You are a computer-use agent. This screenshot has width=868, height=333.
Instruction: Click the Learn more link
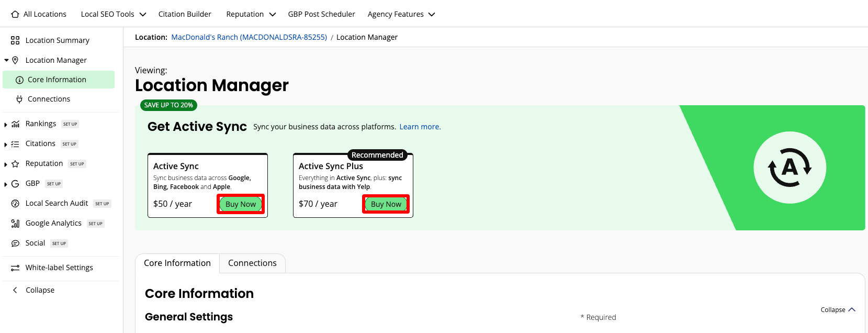[420, 127]
